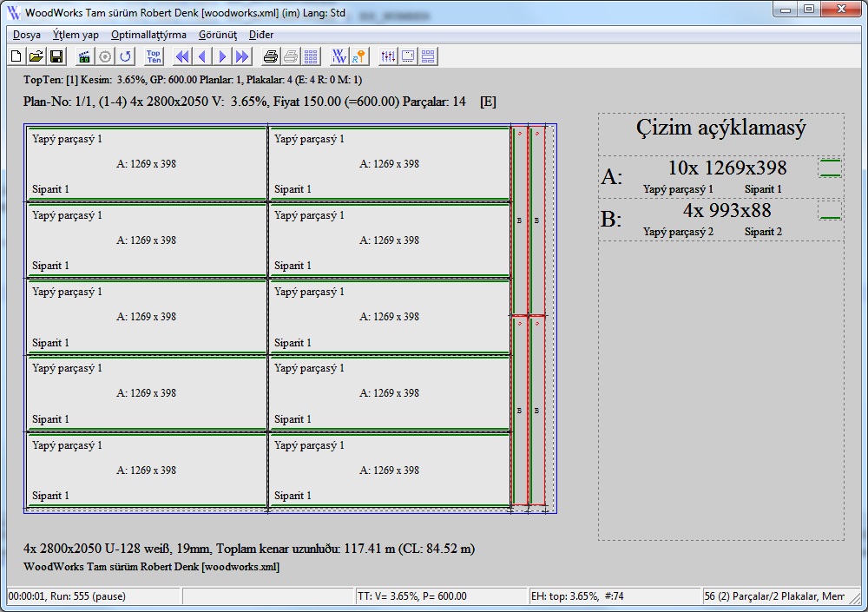868x612 pixels.
Task: Click the footer text WoodWorks Tam sürüm Robert Denk
Action: tap(151, 567)
